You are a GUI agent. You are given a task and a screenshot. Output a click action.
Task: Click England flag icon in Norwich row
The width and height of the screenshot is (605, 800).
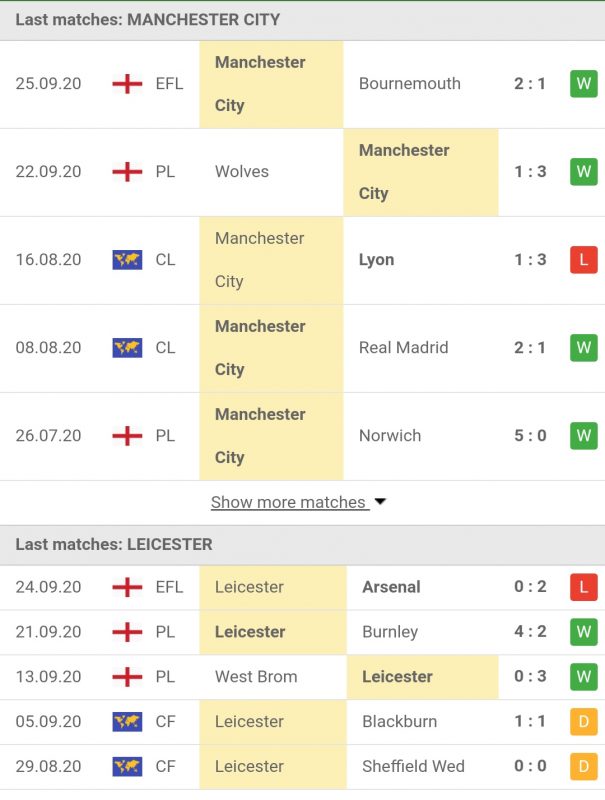pos(127,436)
